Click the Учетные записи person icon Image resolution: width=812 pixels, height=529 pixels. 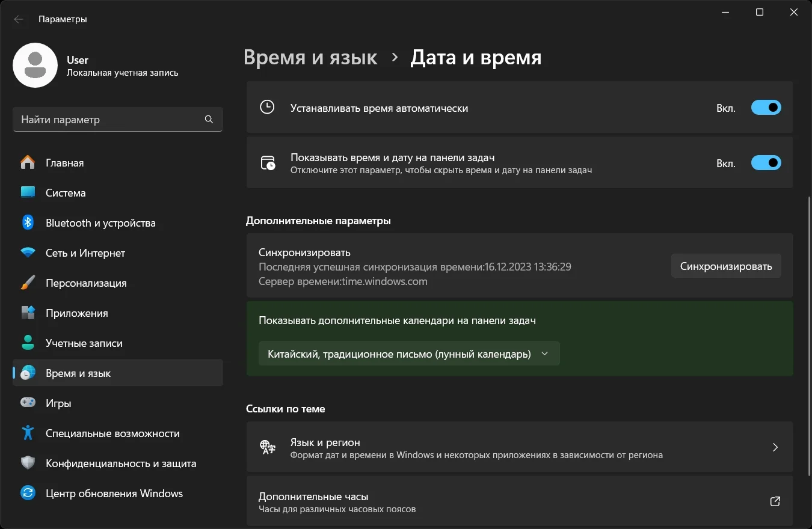click(x=28, y=343)
